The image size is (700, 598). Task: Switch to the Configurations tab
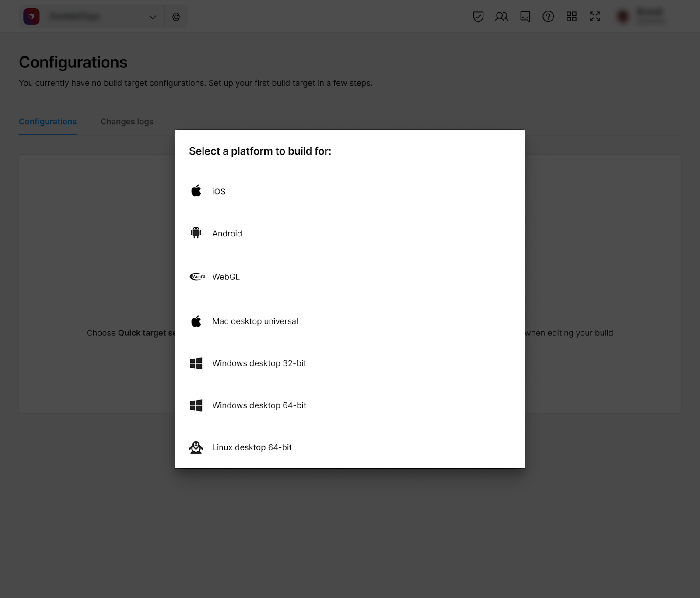pyautogui.click(x=48, y=122)
